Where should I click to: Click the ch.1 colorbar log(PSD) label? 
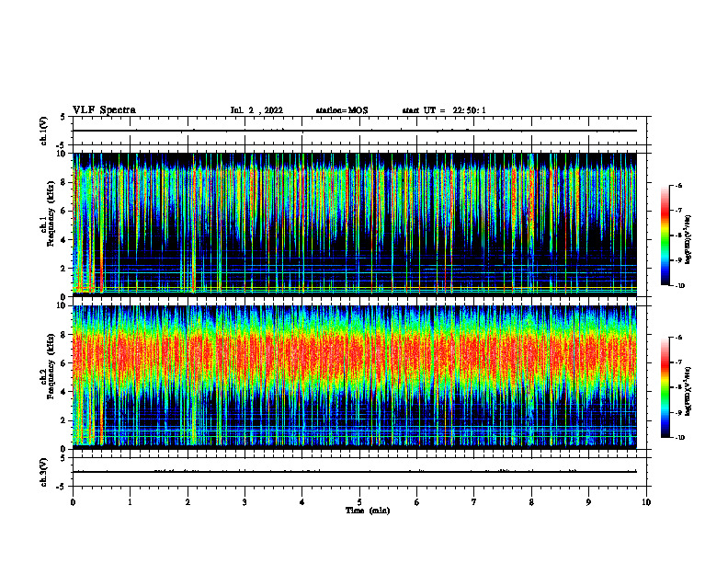[x=688, y=240]
